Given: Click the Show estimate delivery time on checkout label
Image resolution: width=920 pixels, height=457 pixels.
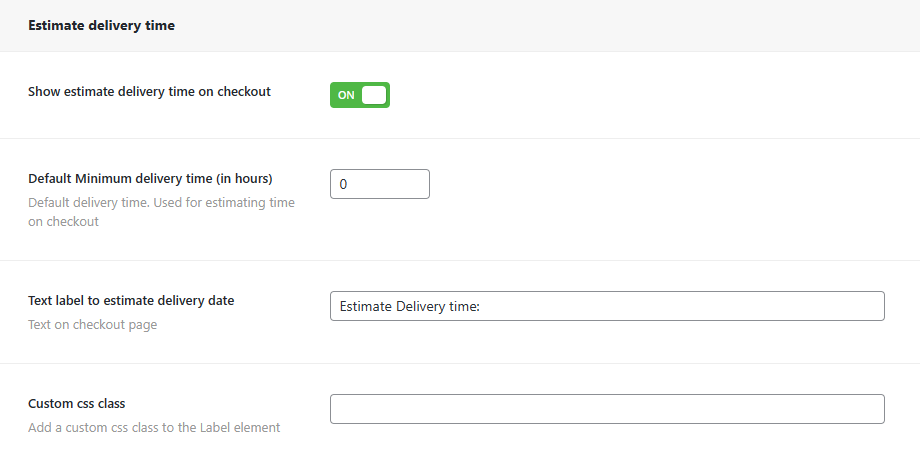Looking at the screenshot, I should click(x=149, y=91).
